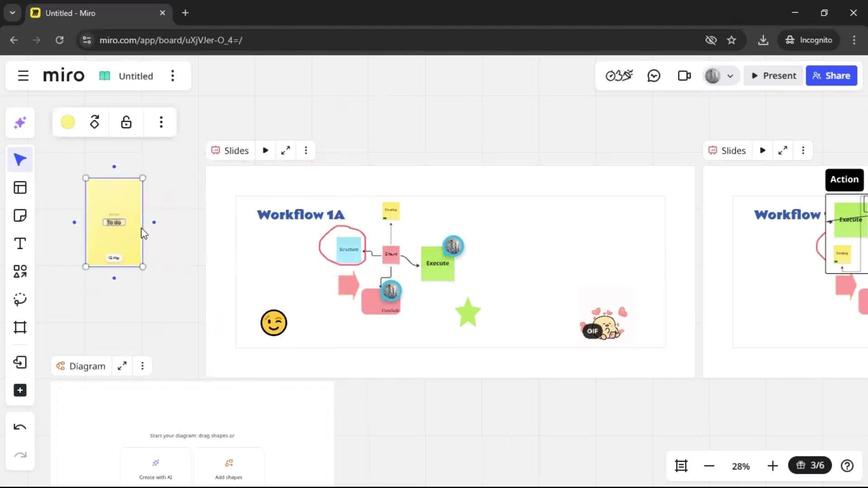
Task: Open Miro AI sparkle tool
Action: 20,122
